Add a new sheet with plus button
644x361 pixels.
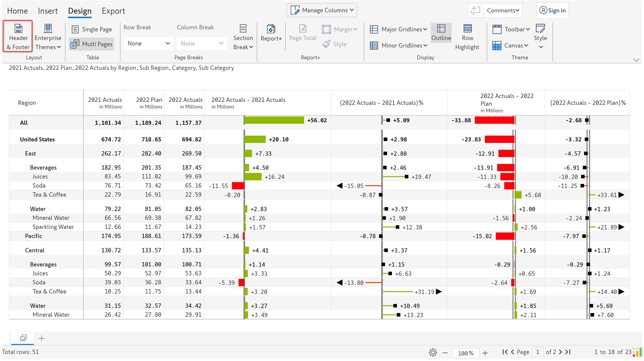tap(41, 338)
